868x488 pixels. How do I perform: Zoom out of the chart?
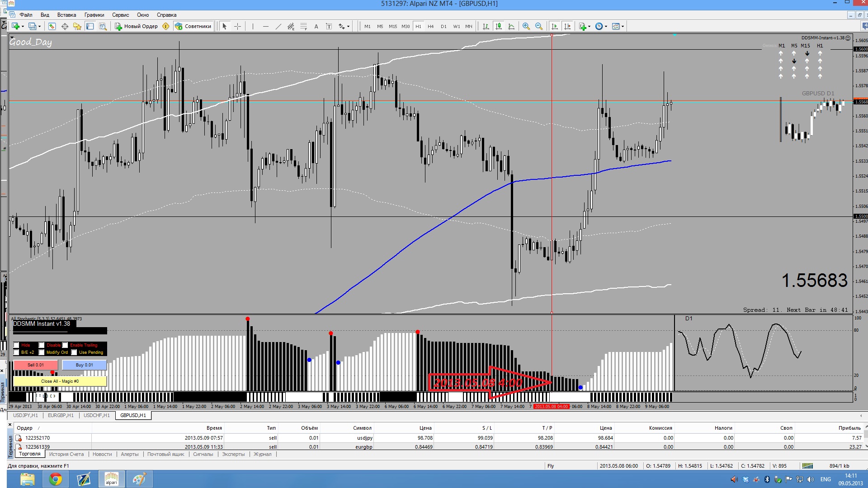point(539,26)
